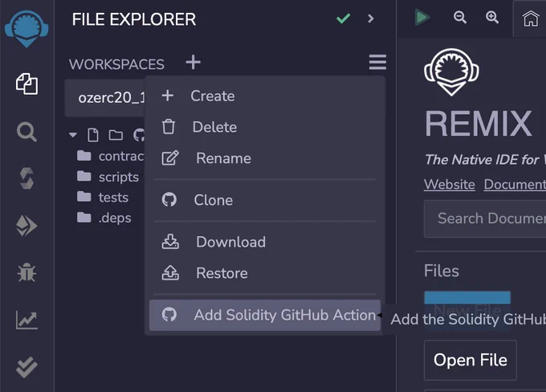Click the Open File button
The height and width of the screenshot is (392, 546).
tap(470, 360)
